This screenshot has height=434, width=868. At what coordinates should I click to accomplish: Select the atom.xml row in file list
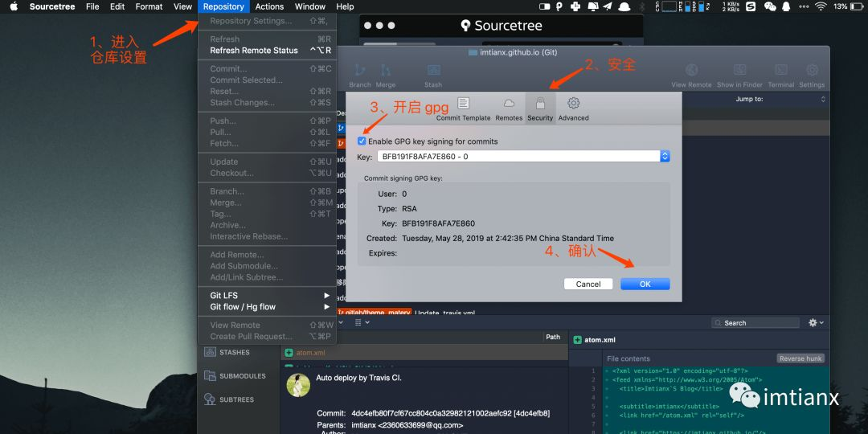pyautogui.click(x=424, y=353)
